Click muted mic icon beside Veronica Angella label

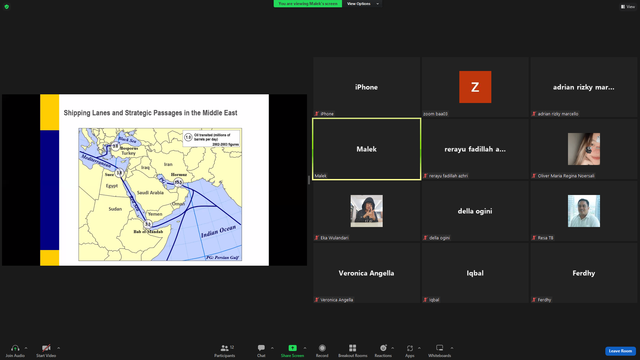point(317,300)
